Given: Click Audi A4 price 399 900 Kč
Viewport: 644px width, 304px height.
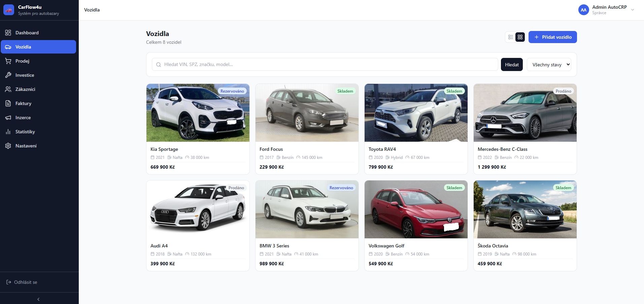Looking at the screenshot, I should pyautogui.click(x=163, y=264).
